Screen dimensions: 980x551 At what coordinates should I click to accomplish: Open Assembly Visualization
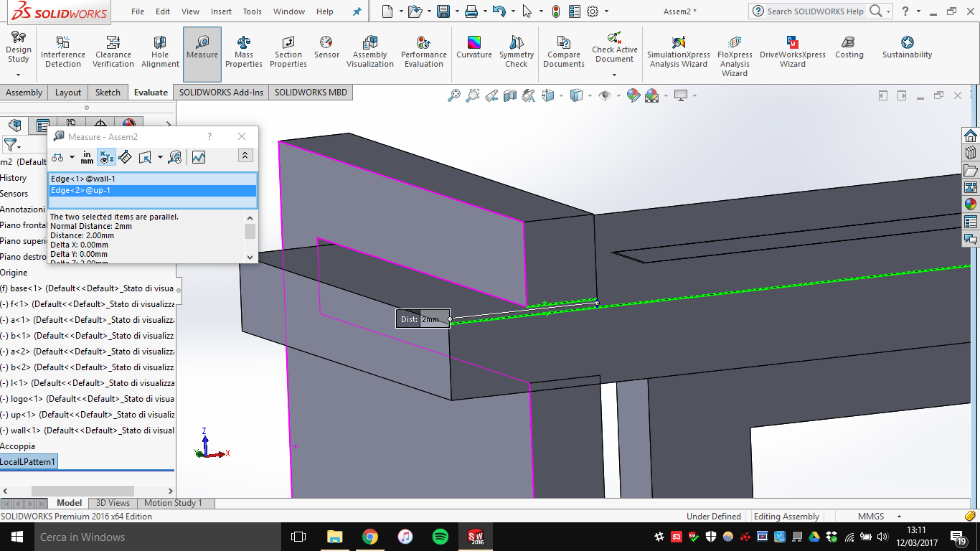click(x=370, y=52)
